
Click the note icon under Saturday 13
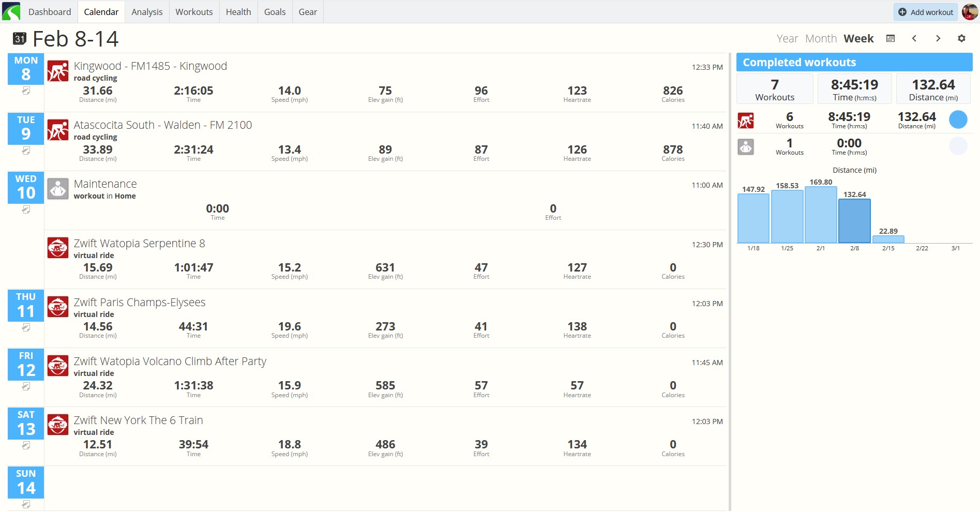[26, 445]
